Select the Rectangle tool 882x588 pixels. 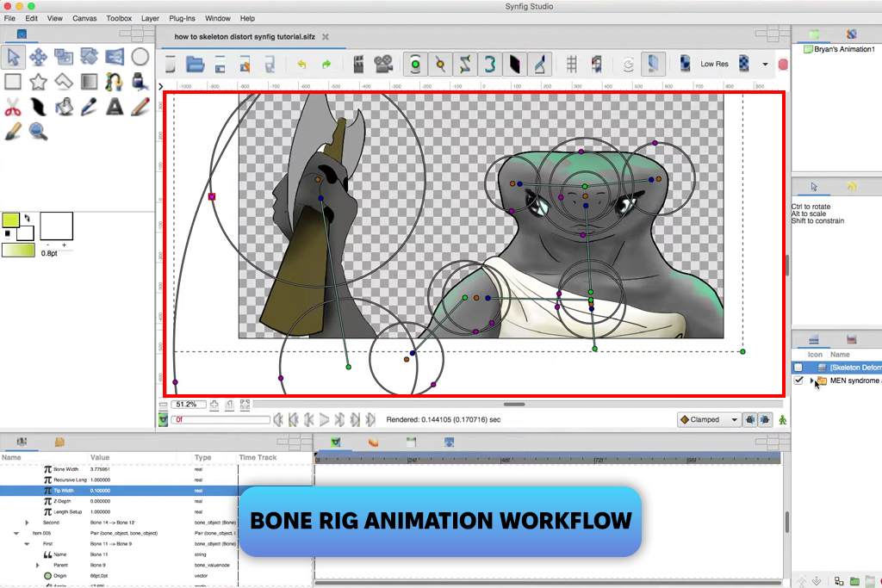click(13, 82)
